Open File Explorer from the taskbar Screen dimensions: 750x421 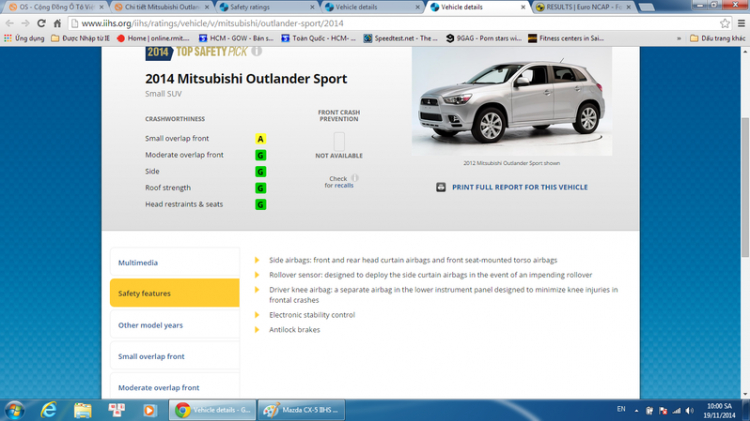[82, 410]
